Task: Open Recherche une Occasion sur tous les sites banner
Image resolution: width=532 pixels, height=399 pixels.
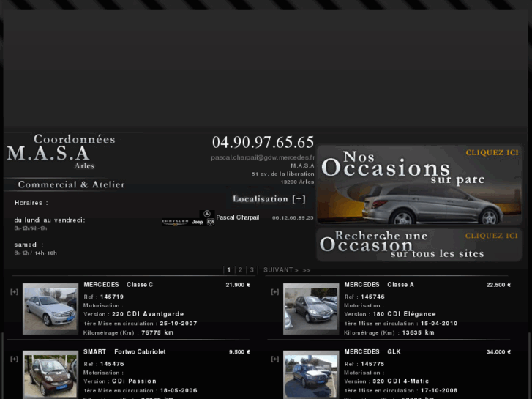Action: (419, 245)
